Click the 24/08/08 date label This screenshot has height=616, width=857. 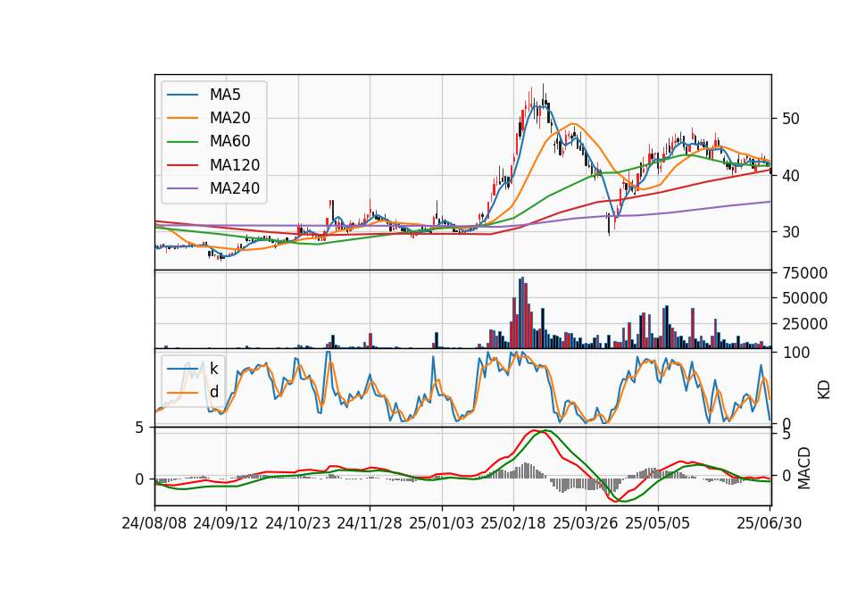(154, 524)
